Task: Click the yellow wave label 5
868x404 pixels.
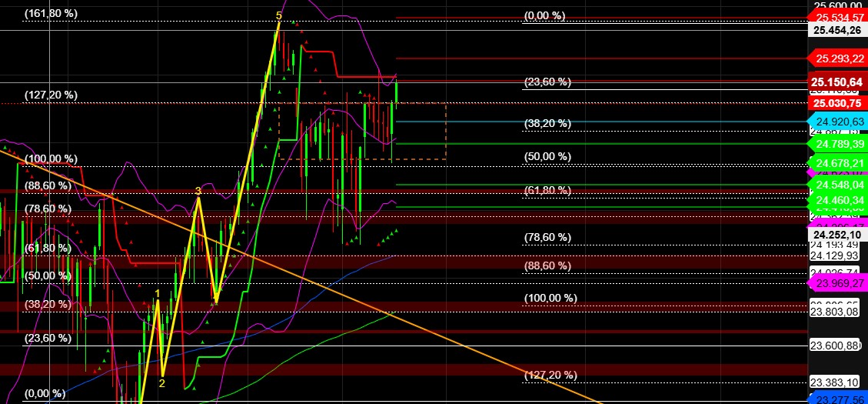Action: point(279,16)
